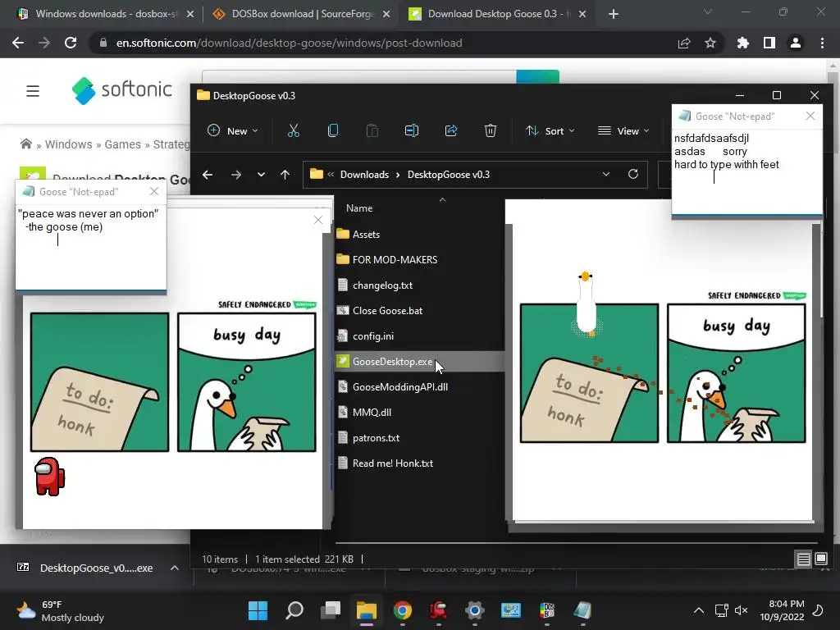This screenshot has width=840, height=630.
Task: Open a new browser tab
Action: (x=614, y=14)
